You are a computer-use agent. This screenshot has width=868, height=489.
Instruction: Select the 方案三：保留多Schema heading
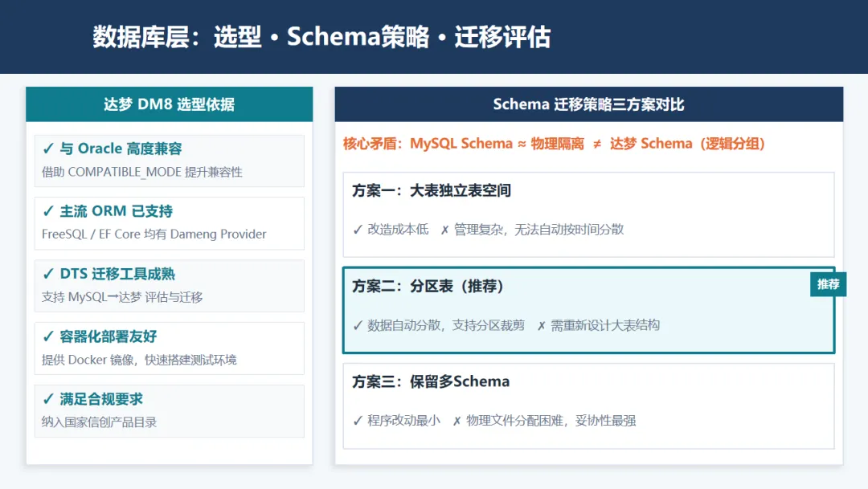(431, 382)
